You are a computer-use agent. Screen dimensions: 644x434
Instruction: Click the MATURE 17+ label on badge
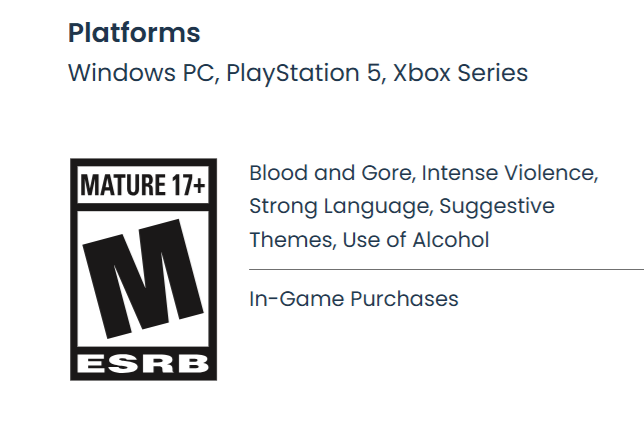[x=142, y=187]
